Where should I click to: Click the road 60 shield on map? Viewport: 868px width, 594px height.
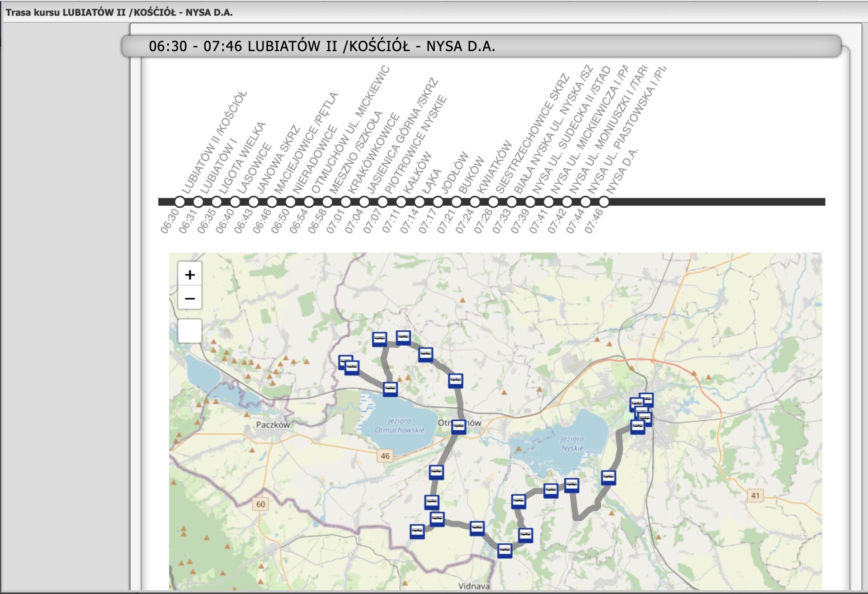pos(261,504)
